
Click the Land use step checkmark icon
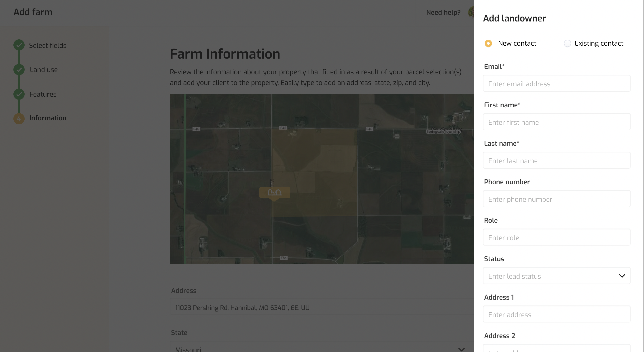click(x=19, y=70)
